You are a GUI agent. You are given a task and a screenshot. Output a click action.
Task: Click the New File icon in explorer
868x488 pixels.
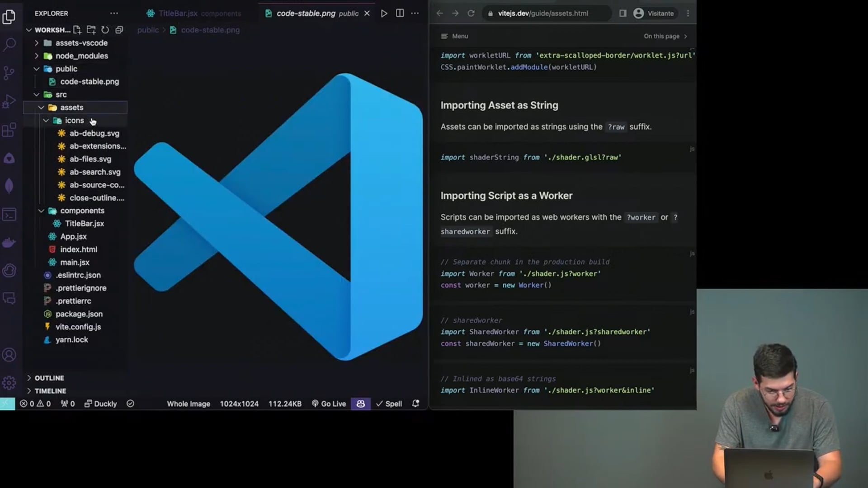point(77,30)
